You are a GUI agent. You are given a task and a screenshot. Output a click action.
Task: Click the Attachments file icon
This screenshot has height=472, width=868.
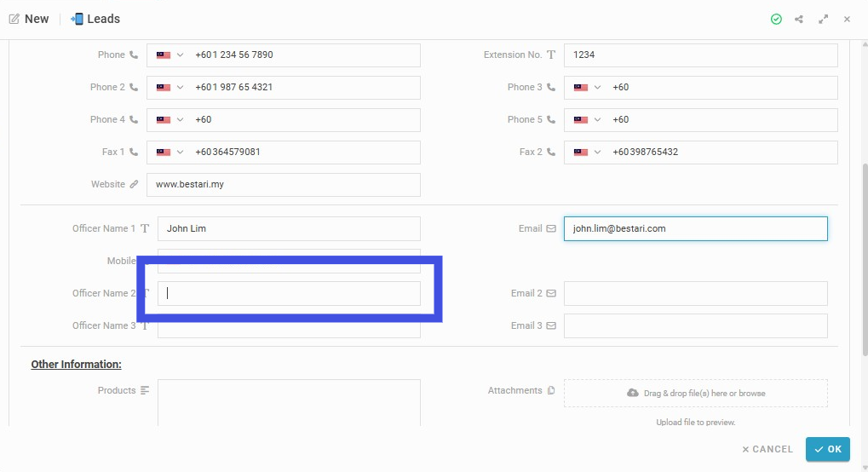click(x=551, y=390)
